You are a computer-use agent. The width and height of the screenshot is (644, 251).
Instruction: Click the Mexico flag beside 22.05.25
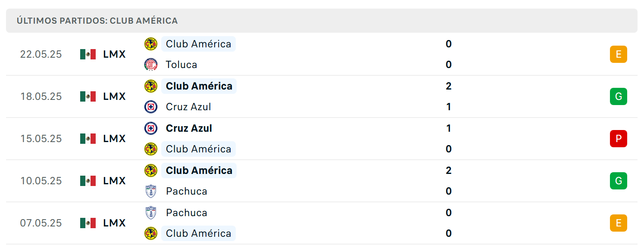(x=88, y=54)
